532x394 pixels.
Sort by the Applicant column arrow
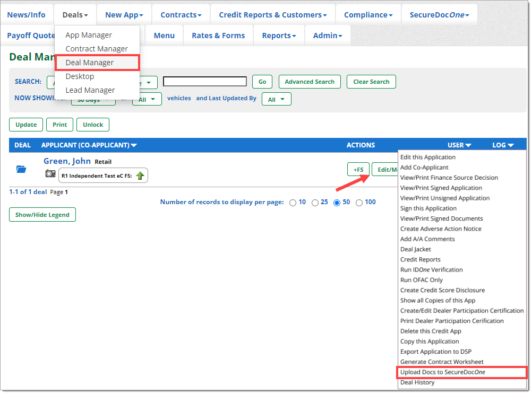[134, 145]
